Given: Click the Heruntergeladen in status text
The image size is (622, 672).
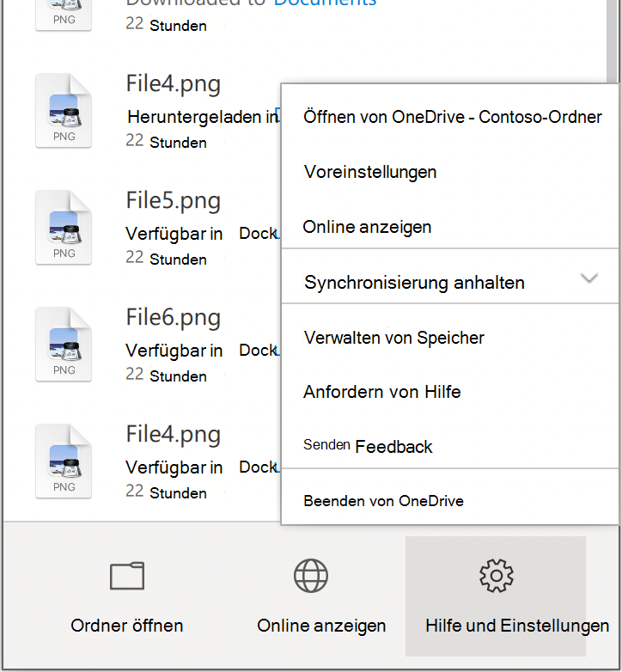Looking at the screenshot, I should 203,117.
